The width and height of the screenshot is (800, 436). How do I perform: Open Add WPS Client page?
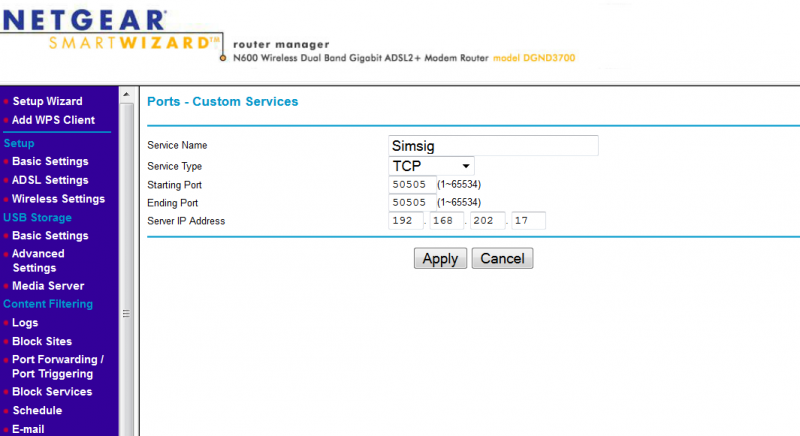(x=53, y=120)
